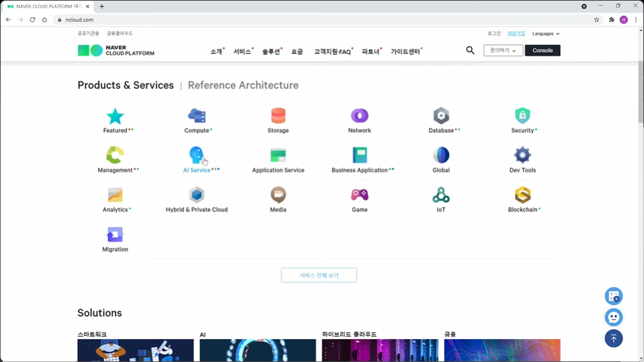Screen dimensions: 644x362
Task: Open the Security shield icon
Action: (522, 116)
